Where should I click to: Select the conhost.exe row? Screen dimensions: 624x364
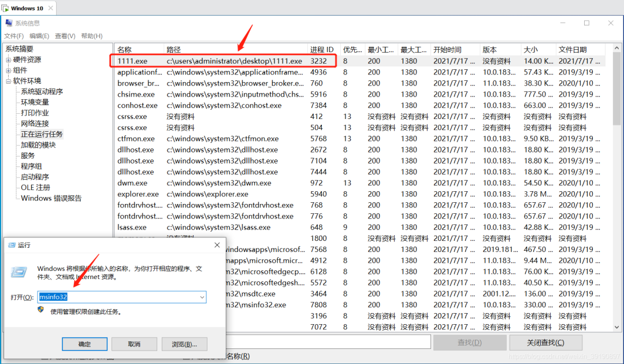(360, 105)
